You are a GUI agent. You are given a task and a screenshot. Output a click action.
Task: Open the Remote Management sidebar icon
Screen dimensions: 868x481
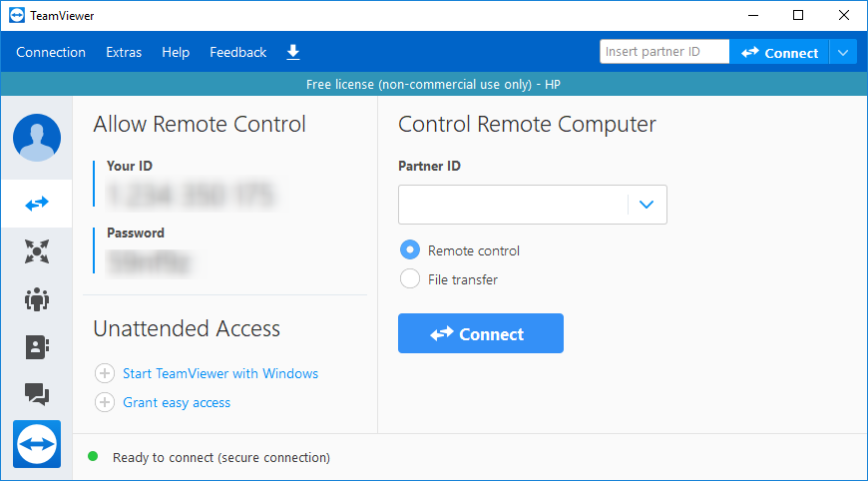coord(37,251)
